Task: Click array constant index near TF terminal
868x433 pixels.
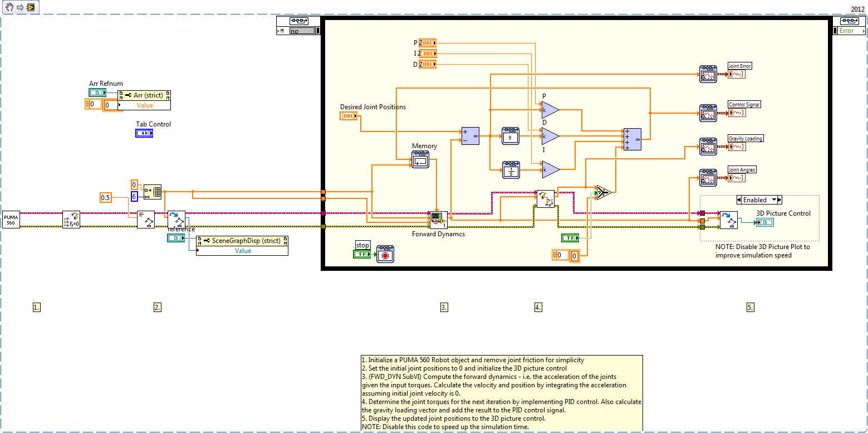Action: click(561, 255)
